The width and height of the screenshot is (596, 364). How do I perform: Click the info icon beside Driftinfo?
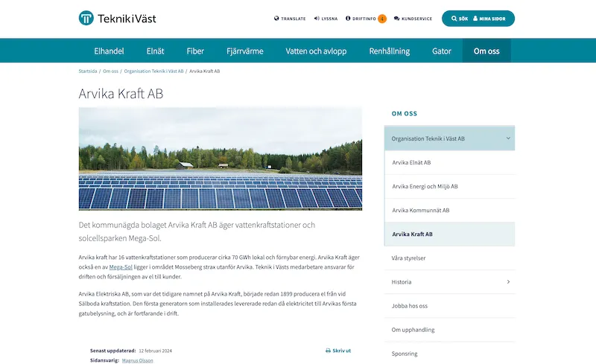[348, 19]
